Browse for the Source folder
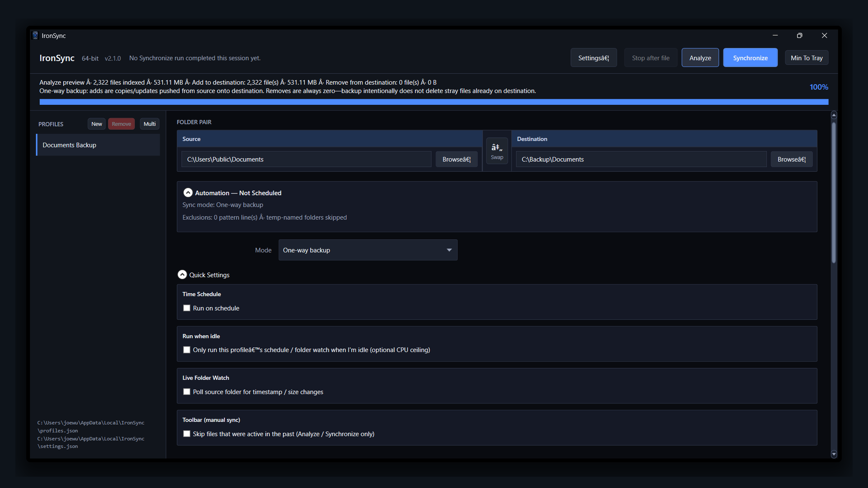Image resolution: width=868 pixels, height=488 pixels. point(456,159)
